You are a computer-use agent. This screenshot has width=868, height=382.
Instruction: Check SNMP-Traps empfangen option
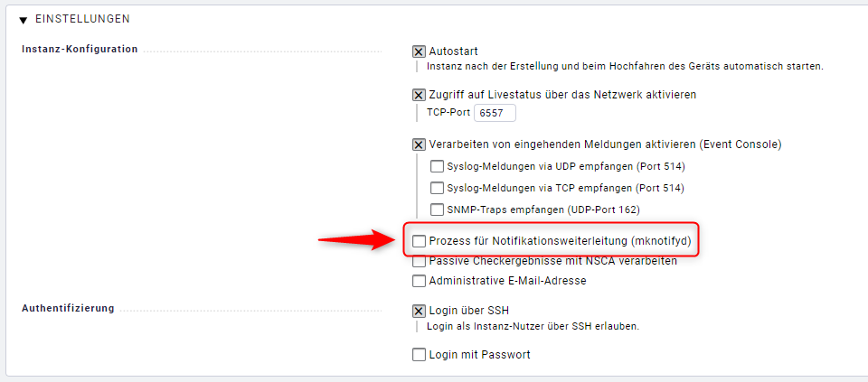coord(438,210)
